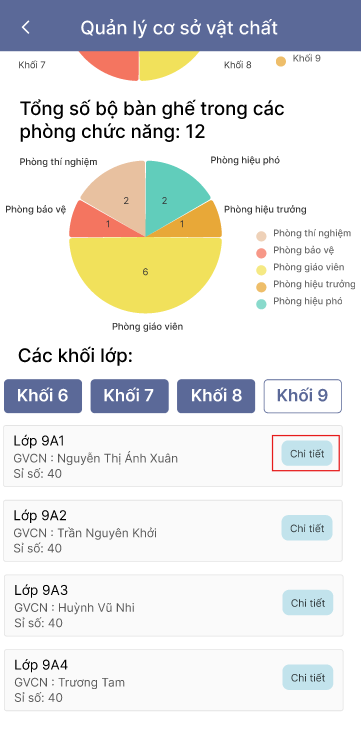Click the Khối 9 legend dot
Screen dimensions: 361x740
[x=281, y=61]
